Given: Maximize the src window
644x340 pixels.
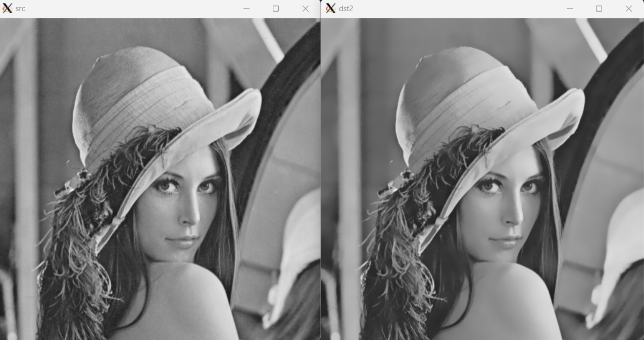Looking at the screenshot, I should tap(276, 9).
